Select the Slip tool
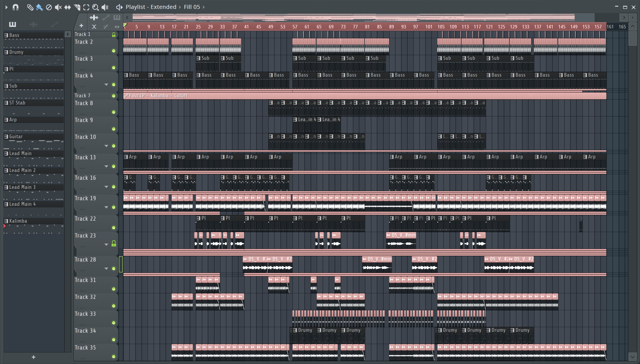The image size is (640, 364). 68,7
